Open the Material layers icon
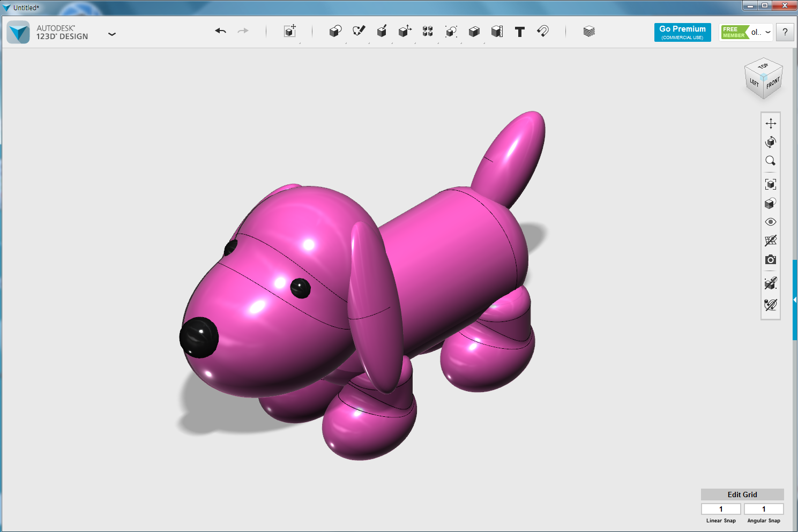 [589, 31]
